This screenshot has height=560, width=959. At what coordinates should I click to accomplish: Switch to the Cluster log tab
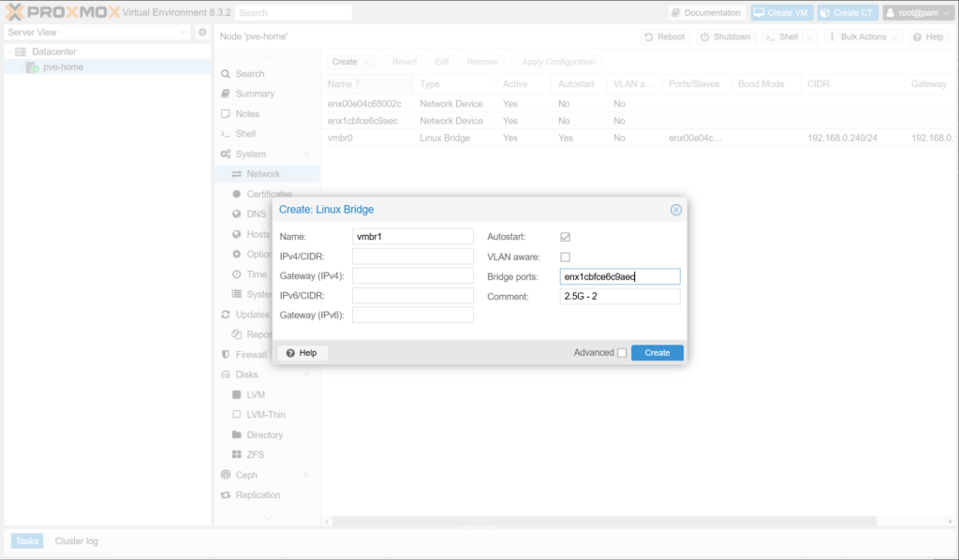(x=76, y=540)
